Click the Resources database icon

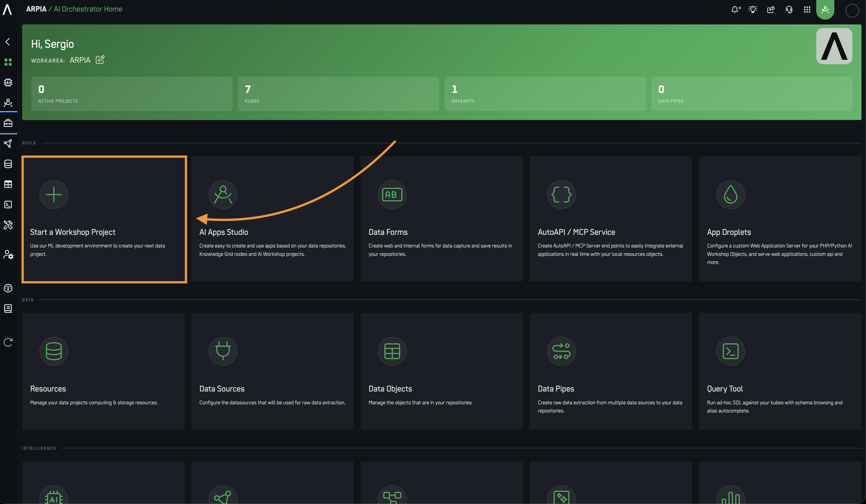tap(54, 351)
